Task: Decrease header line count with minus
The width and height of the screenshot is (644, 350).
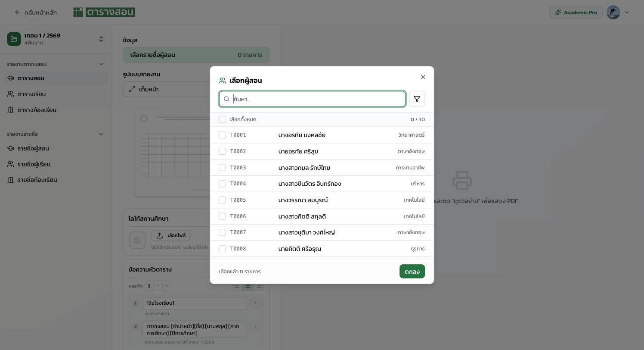Action: pos(158,286)
